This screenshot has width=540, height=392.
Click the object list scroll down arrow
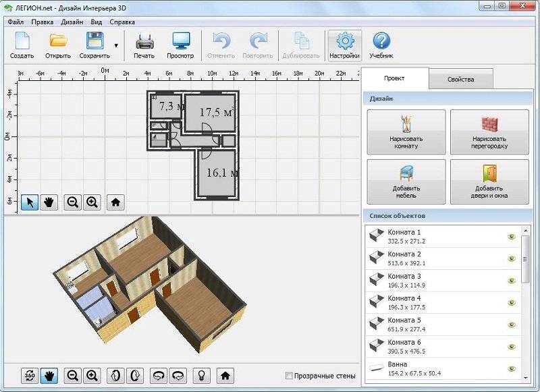coord(526,378)
